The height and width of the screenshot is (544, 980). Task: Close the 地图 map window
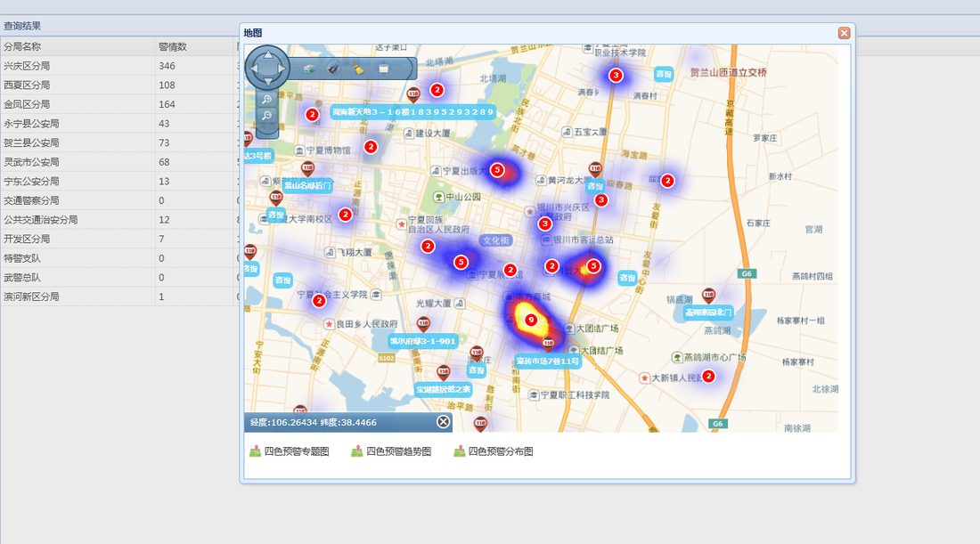point(844,33)
